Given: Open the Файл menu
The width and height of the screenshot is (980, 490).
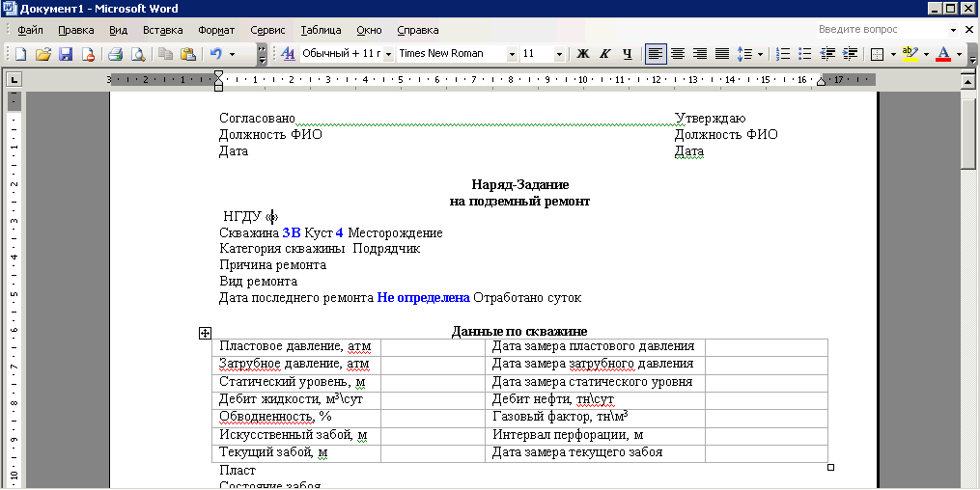Looking at the screenshot, I should pos(30,30).
